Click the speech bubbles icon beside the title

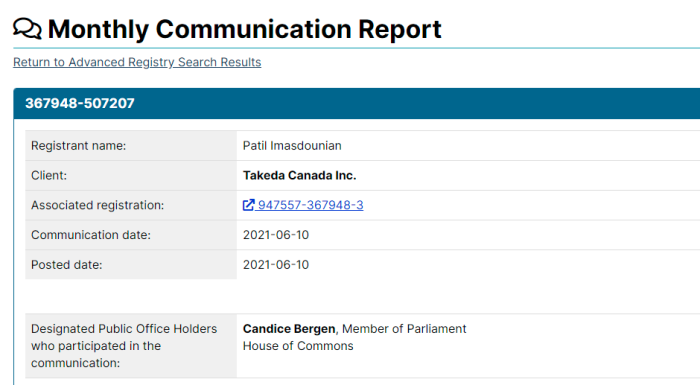(27, 29)
